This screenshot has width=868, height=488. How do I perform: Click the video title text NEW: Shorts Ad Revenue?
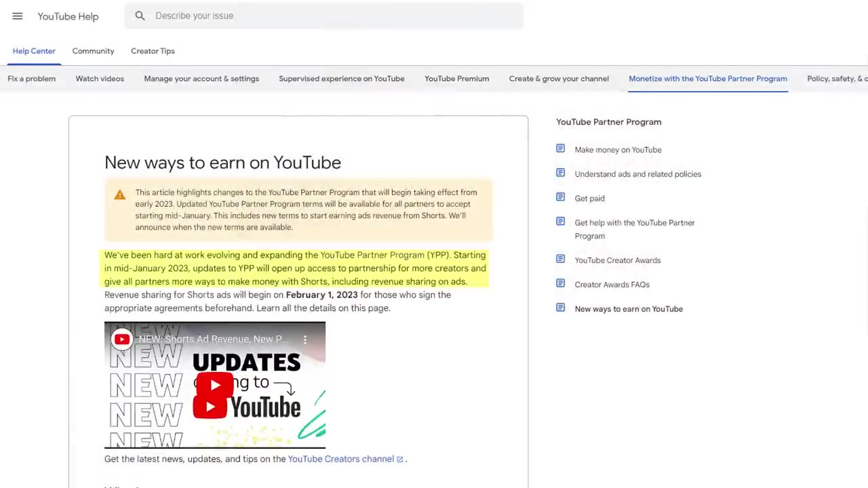213,339
